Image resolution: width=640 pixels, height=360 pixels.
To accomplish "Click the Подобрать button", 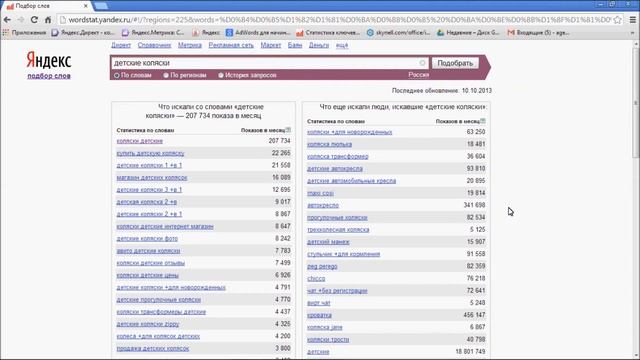I will point(455,63).
